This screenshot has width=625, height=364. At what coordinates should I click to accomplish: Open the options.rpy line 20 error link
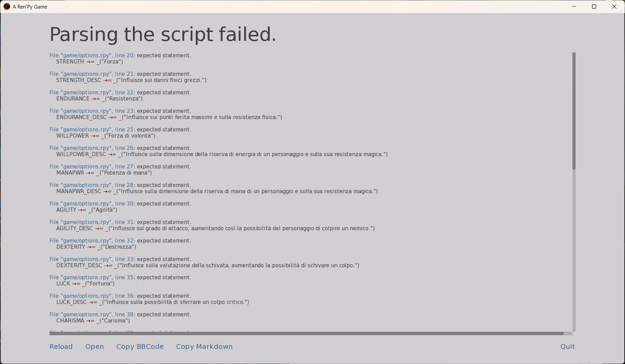(x=91, y=55)
